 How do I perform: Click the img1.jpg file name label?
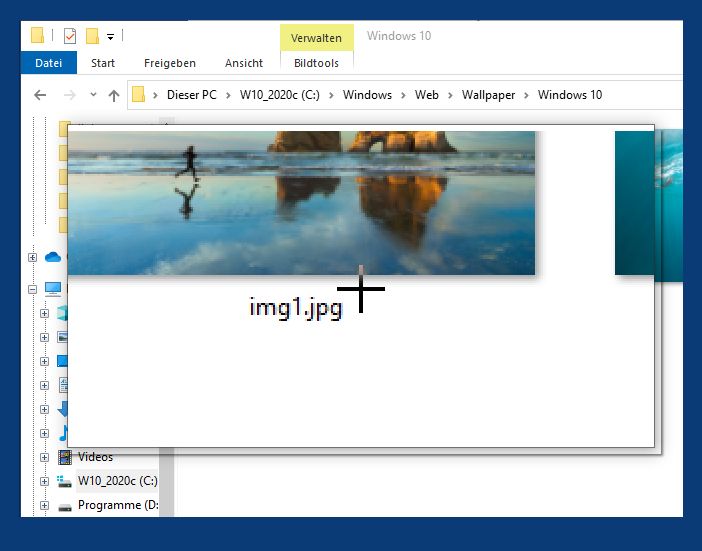pyautogui.click(x=295, y=308)
